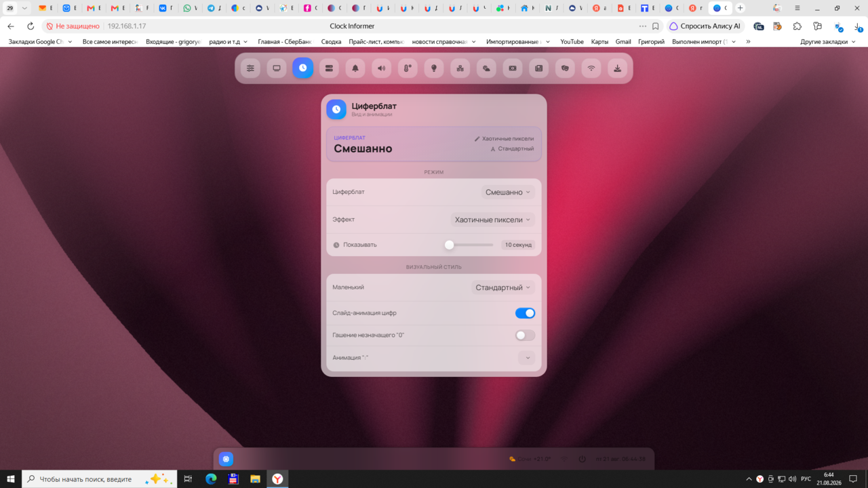Click the 10 секунд value field
This screenshot has width=868, height=488.
(x=518, y=245)
